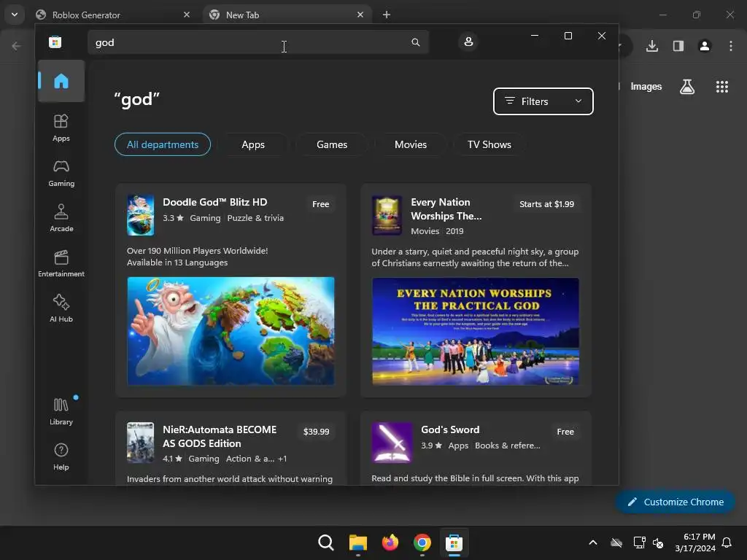Screen dimensions: 747x560
Task: Open the Every Nation Worships banner image
Action: click(476, 332)
